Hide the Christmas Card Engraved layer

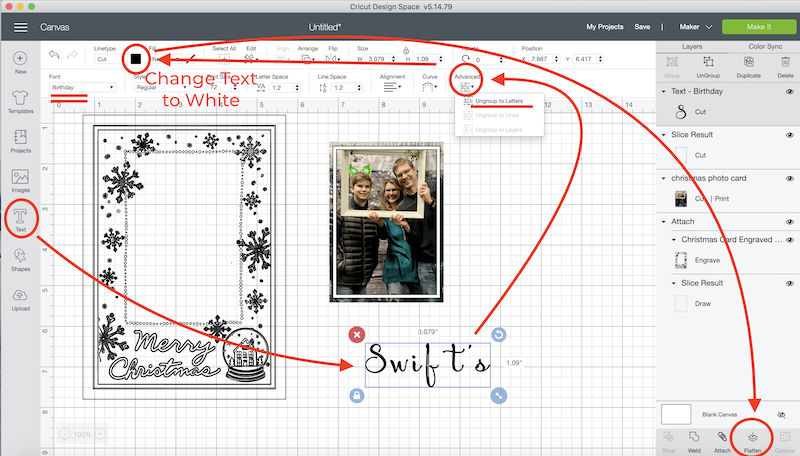click(x=789, y=240)
